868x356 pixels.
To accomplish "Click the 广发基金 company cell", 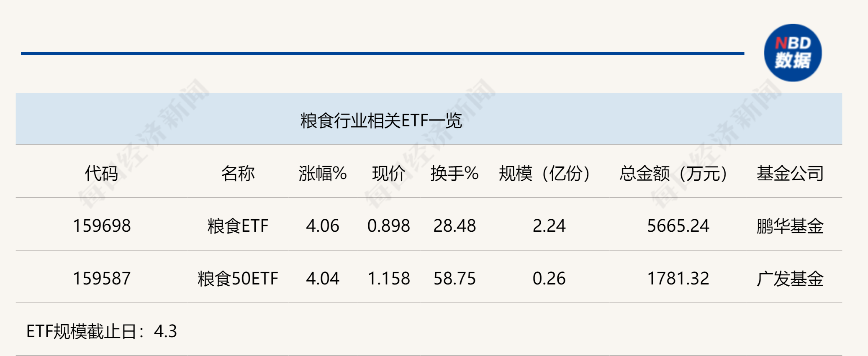I will [790, 279].
